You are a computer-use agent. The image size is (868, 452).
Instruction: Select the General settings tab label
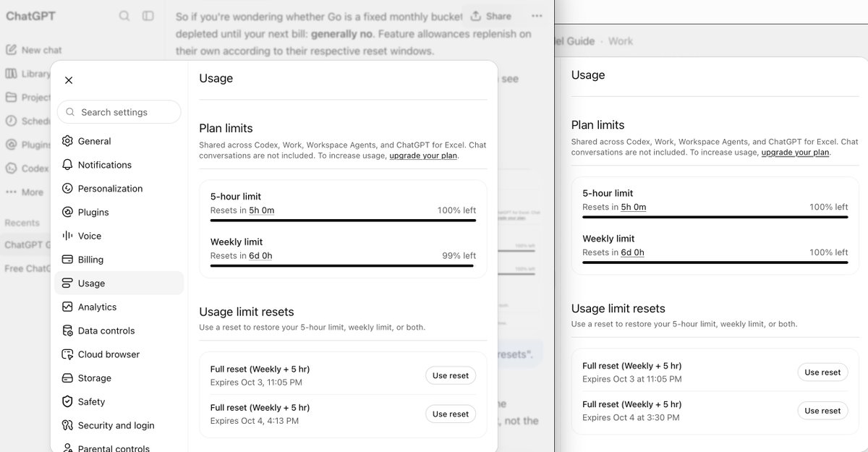(95, 141)
